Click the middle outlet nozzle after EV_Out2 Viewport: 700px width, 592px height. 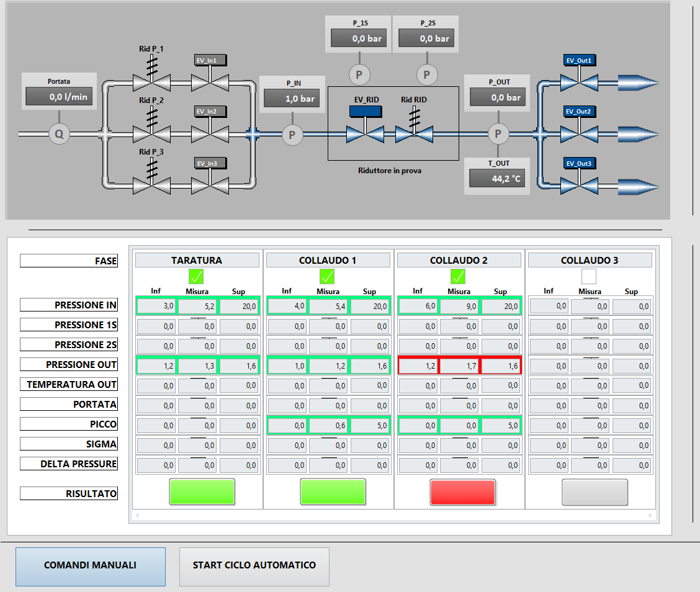[639, 135]
